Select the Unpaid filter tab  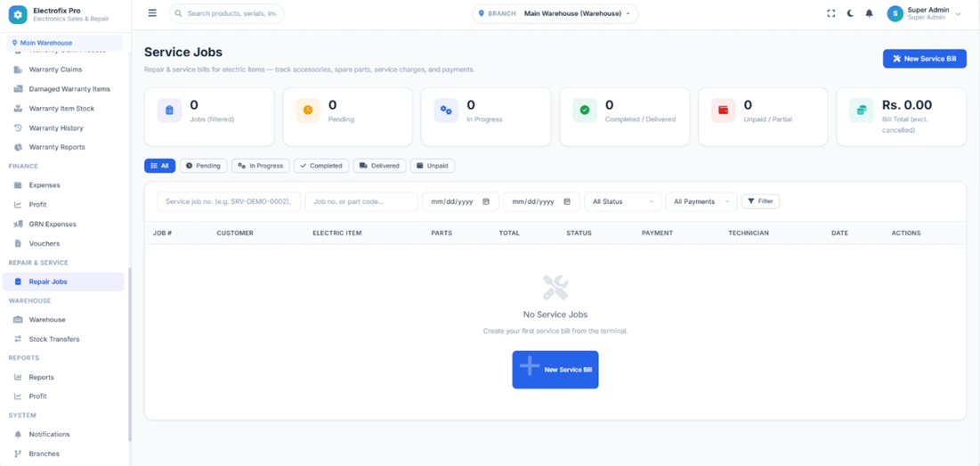tap(433, 166)
